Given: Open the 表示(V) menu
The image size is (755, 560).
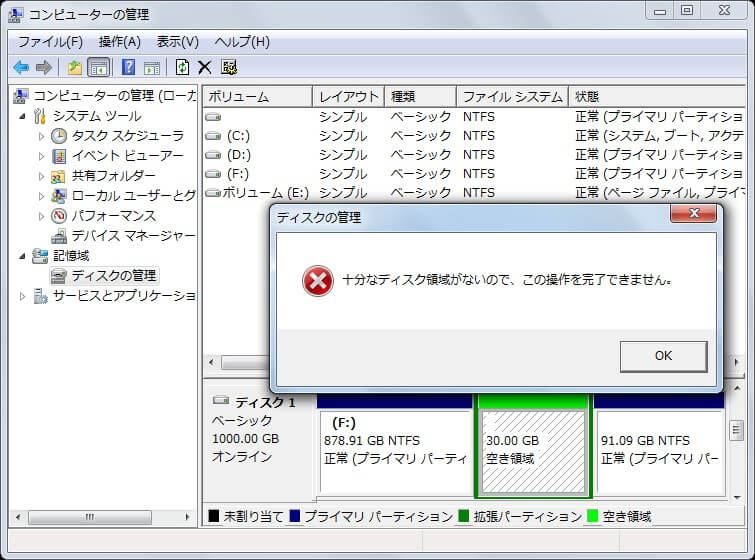Looking at the screenshot, I should (178, 42).
